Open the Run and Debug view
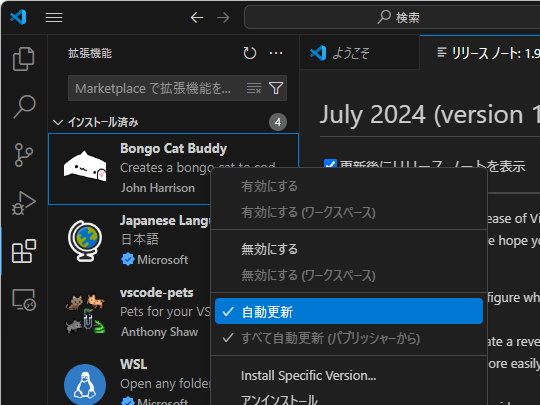The width and height of the screenshot is (540, 405). [23, 203]
